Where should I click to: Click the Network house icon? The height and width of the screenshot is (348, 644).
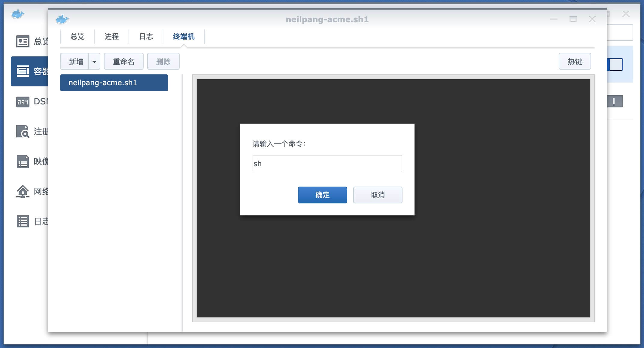coord(23,191)
